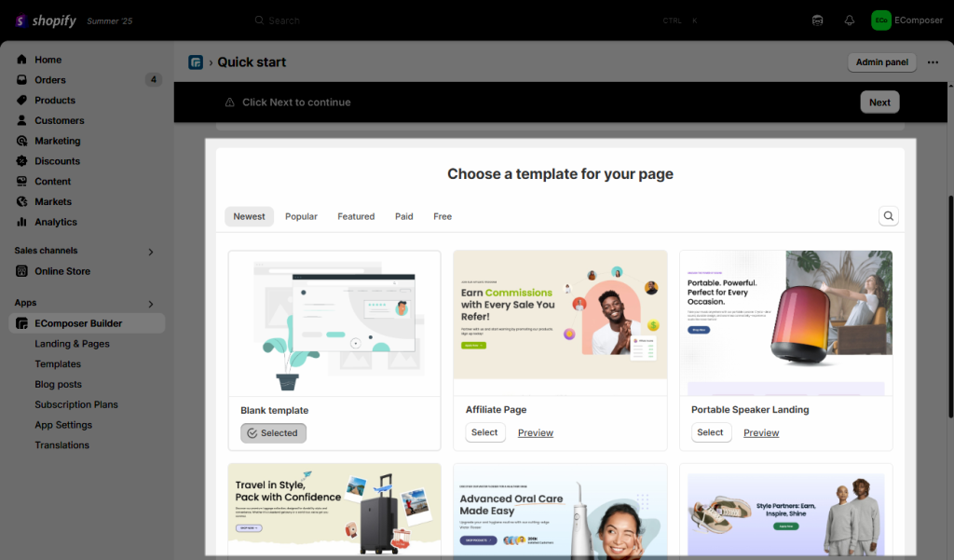Click the Online Store sidebar label

[x=62, y=271]
